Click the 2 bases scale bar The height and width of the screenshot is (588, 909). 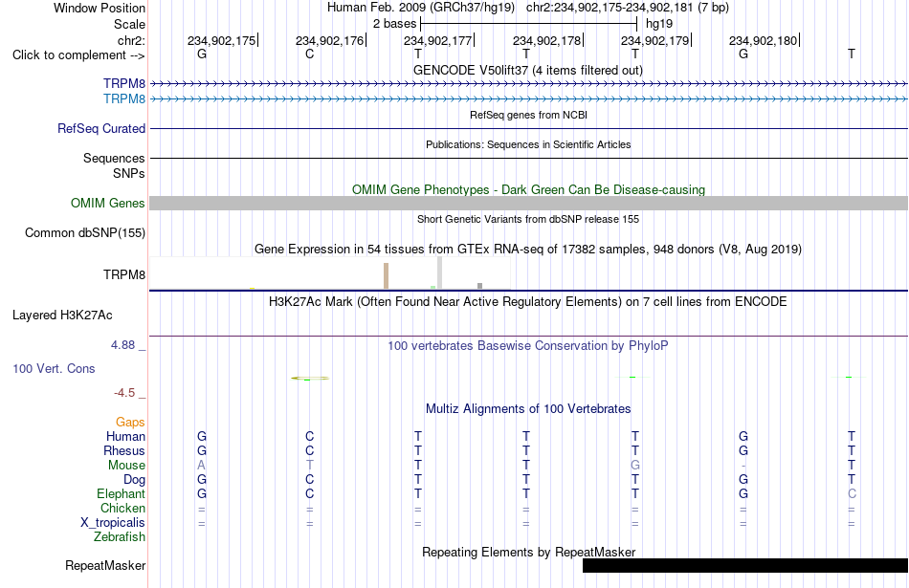(529, 24)
